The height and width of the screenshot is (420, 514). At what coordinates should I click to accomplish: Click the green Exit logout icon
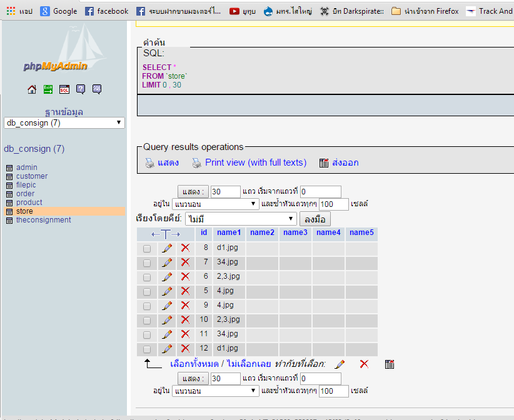[x=48, y=89]
